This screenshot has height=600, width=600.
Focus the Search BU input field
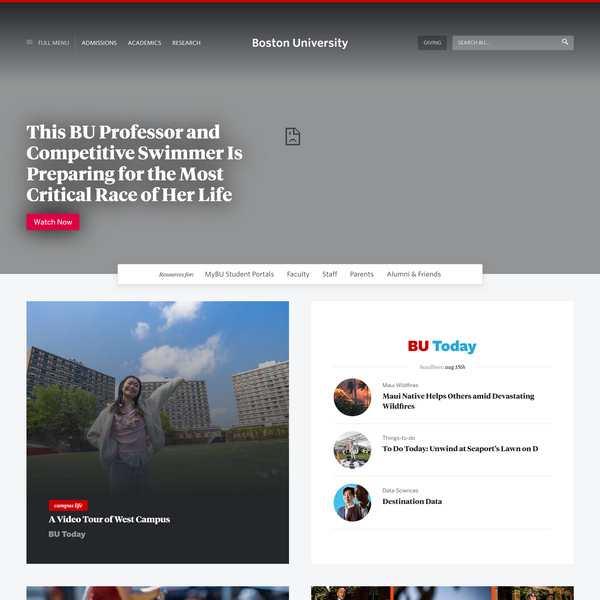coord(505,43)
